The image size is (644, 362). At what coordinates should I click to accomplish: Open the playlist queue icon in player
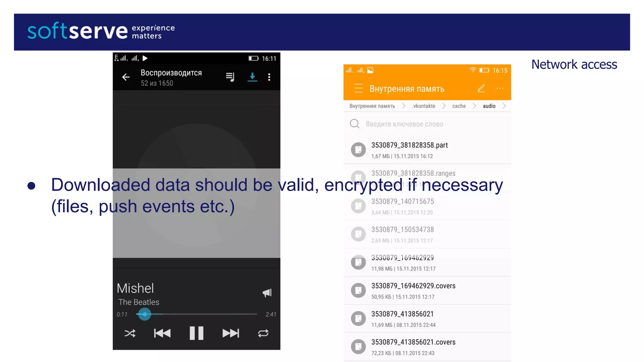[x=230, y=77]
